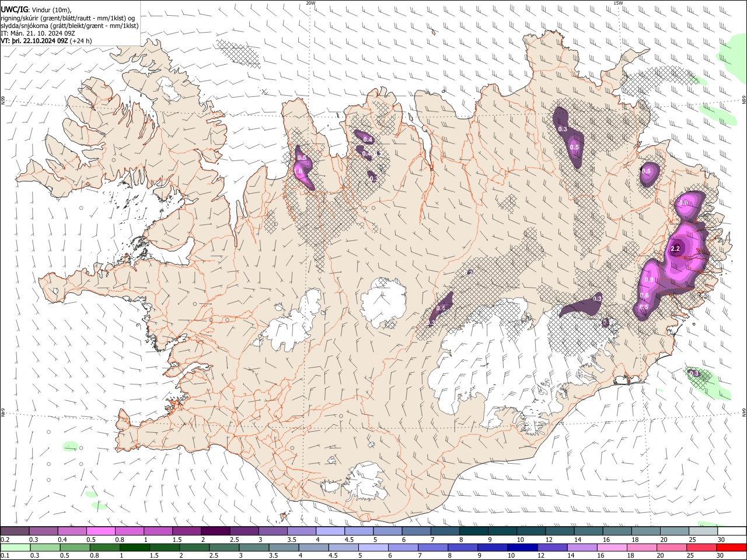Pick the light lavender swatch labeled 4 in the upper legend
The width and height of the screenshot is (747, 560).
click(x=330, y=531)
